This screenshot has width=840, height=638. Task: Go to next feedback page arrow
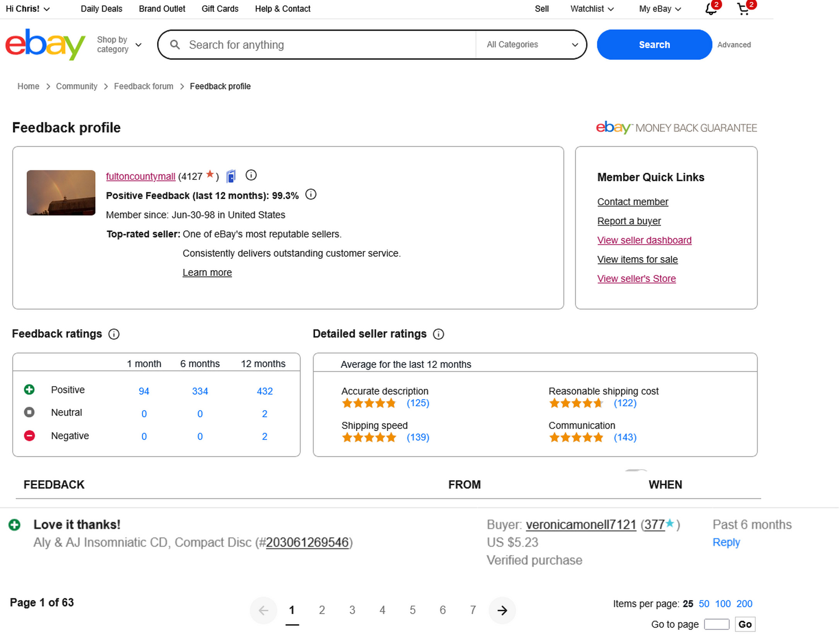(x=502, y=611)
